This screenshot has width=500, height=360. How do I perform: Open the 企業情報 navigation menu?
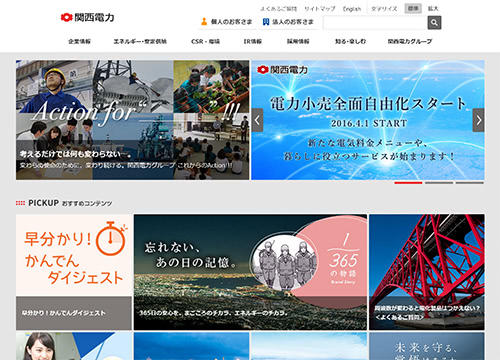pos(79,41)
